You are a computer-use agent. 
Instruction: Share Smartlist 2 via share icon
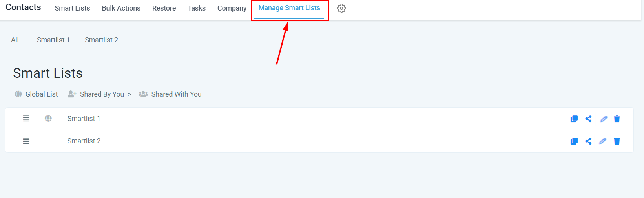pos(588,141)
